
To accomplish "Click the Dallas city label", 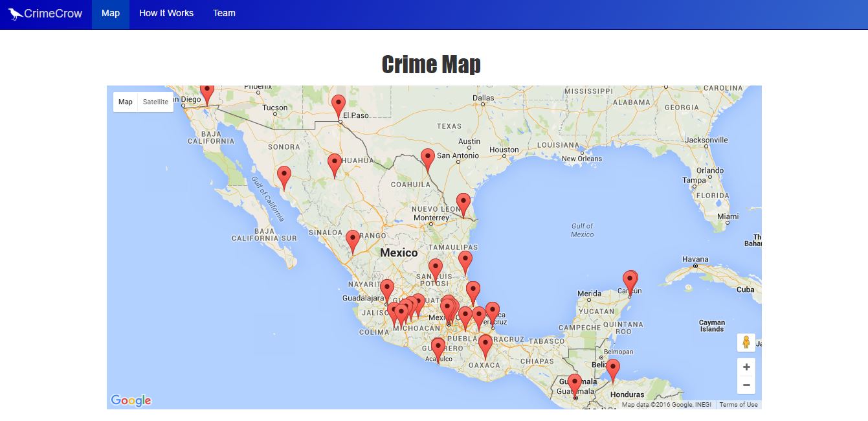I will tap(483, 98).
